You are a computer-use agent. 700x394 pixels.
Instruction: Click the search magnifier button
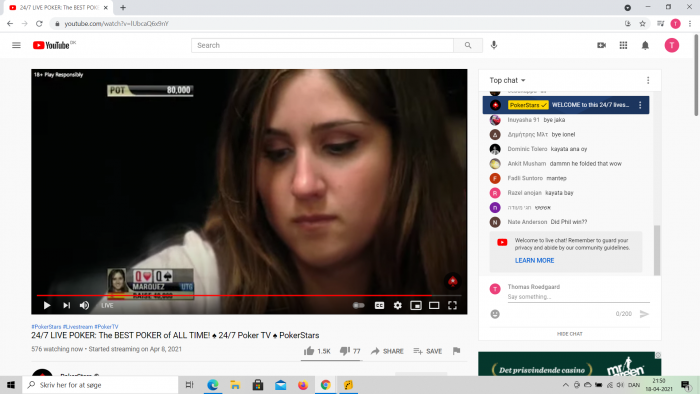click(468, 45)
